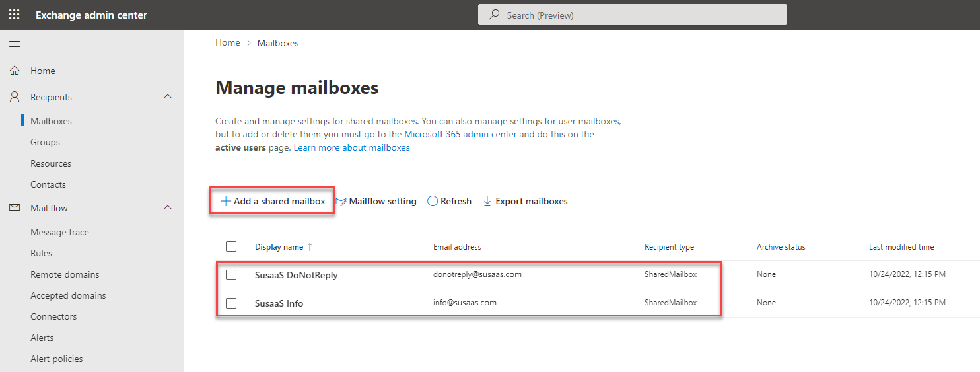Screen dimensions: 980x372
Task: Click the Mailflow setting icon
Action: click(x=341, y=202)
